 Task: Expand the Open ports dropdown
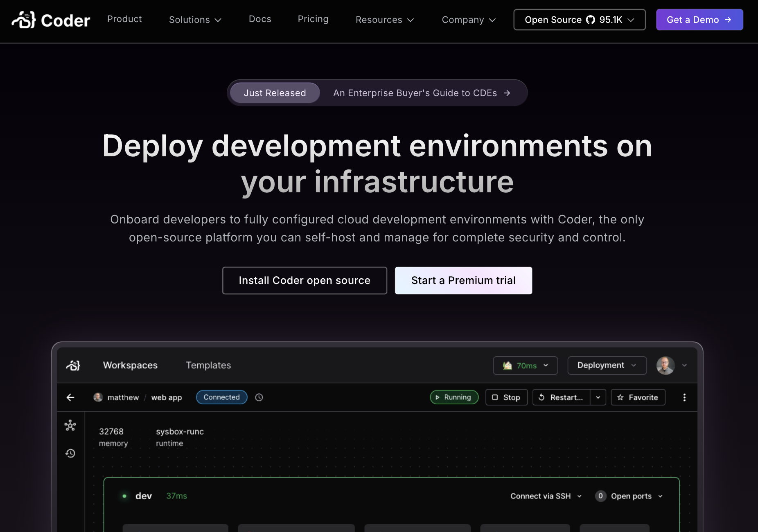[637, 496]
